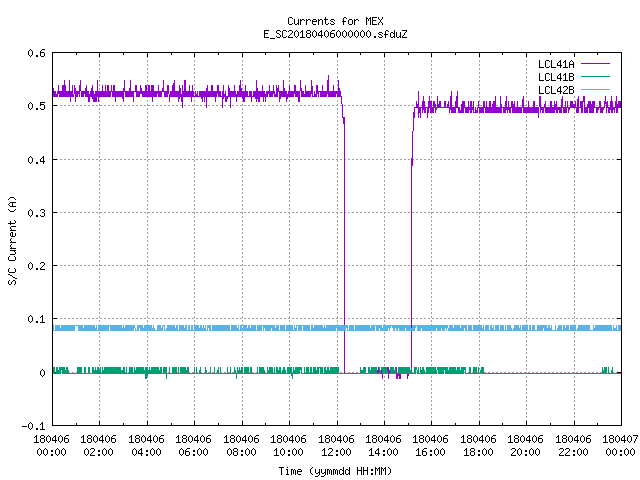Screen dimensions: 640x480
Task: Click the blue LCL42B legend line sample
Action: (x=596, y=89)
